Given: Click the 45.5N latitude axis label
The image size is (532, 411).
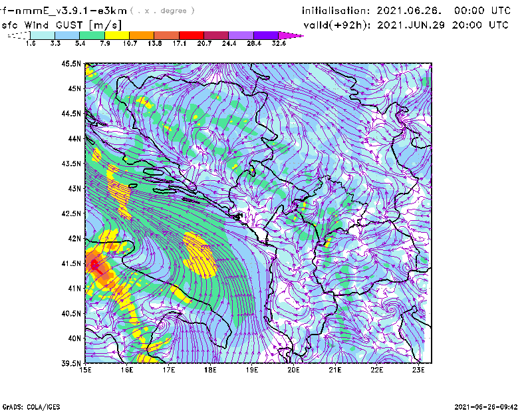Looking at the screenshot, I should [71, 63].
